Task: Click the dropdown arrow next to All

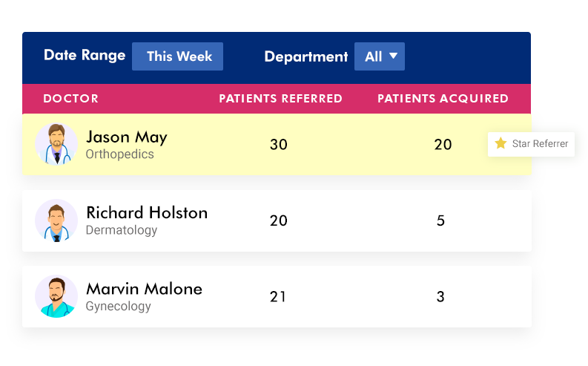Action: pos(393,56)
